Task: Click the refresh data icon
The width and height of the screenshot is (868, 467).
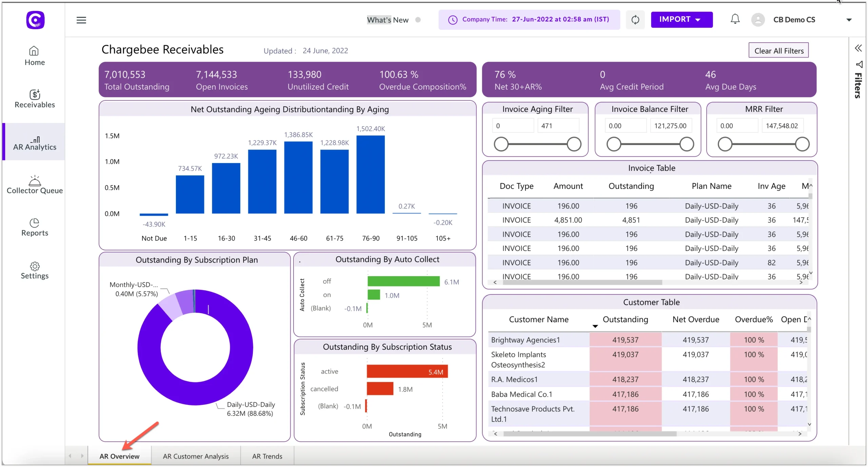Action: pos(635,20)
